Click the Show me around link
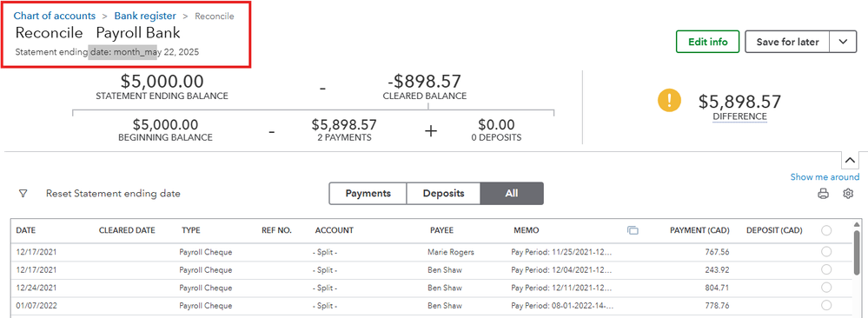 pos(825,177)
